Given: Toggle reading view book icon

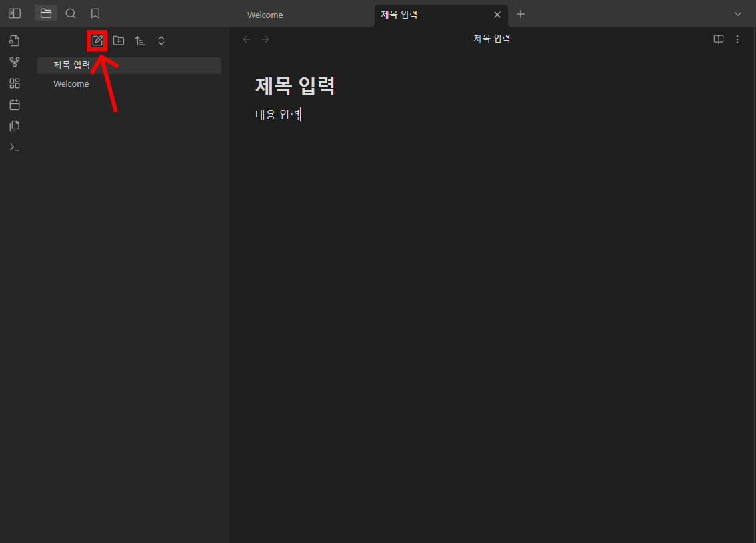Looking at the screenshot, I should [719, 39].
